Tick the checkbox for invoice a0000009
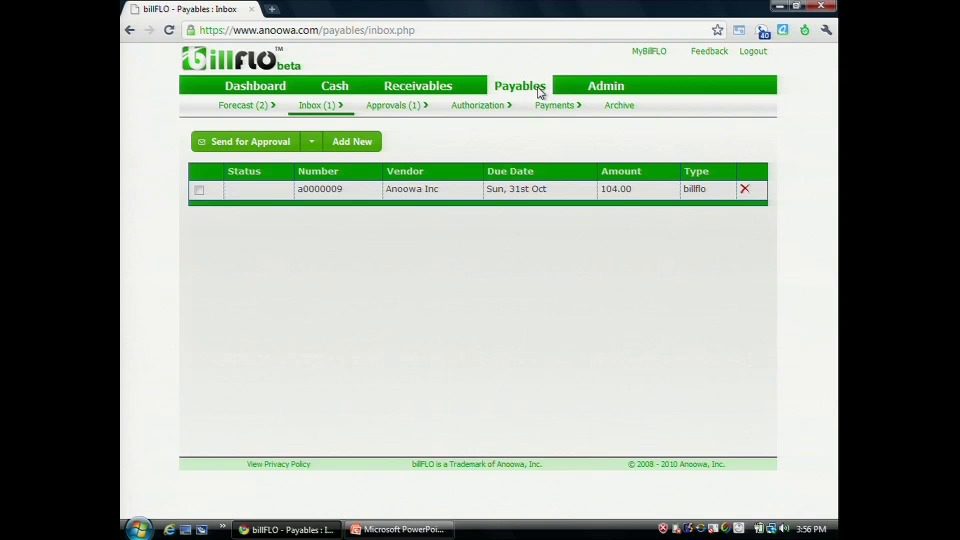This screenshot has width=960, height=540. point(199,190)
